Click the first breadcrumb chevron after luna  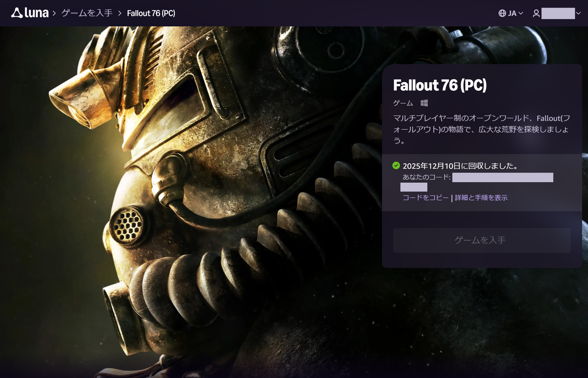54,13
